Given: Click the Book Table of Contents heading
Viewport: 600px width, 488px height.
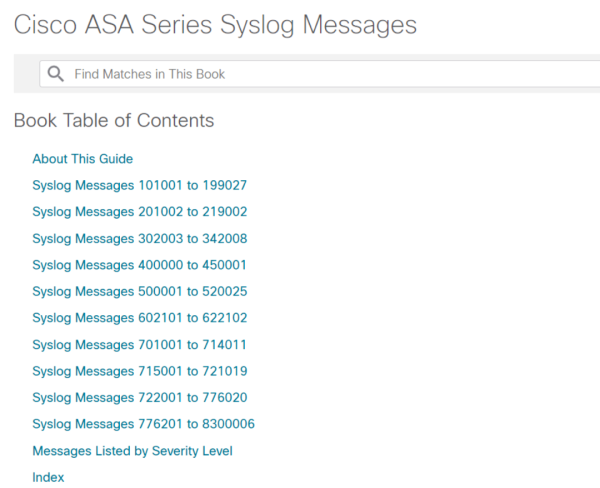Looking at the screenshot, I should tap(114, 121).
